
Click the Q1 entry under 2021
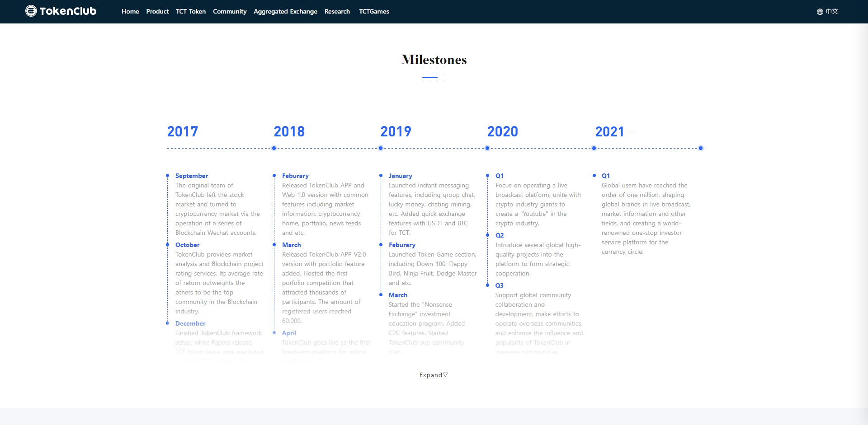[606, 176]
